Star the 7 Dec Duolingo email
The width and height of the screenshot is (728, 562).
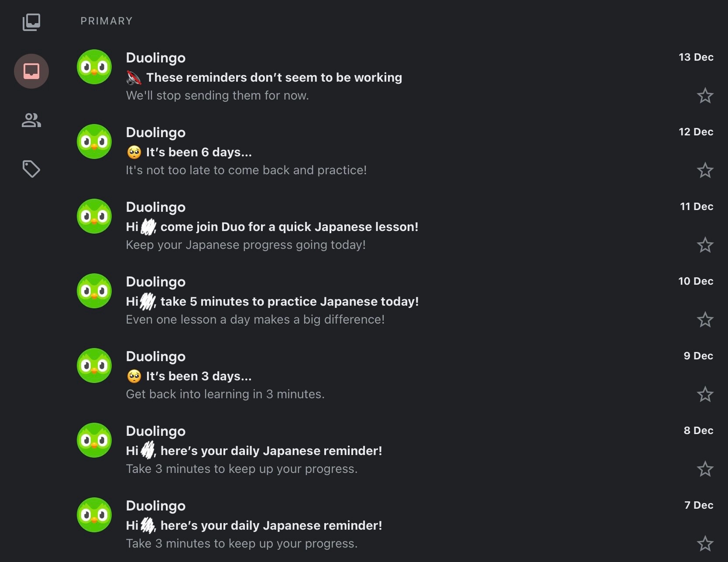[705, 544]
